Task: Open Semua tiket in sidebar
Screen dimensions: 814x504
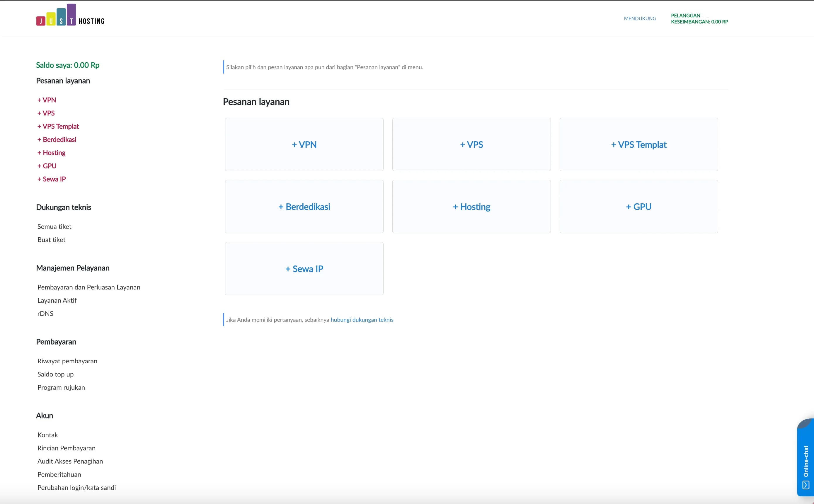Action: coord(54,227)
